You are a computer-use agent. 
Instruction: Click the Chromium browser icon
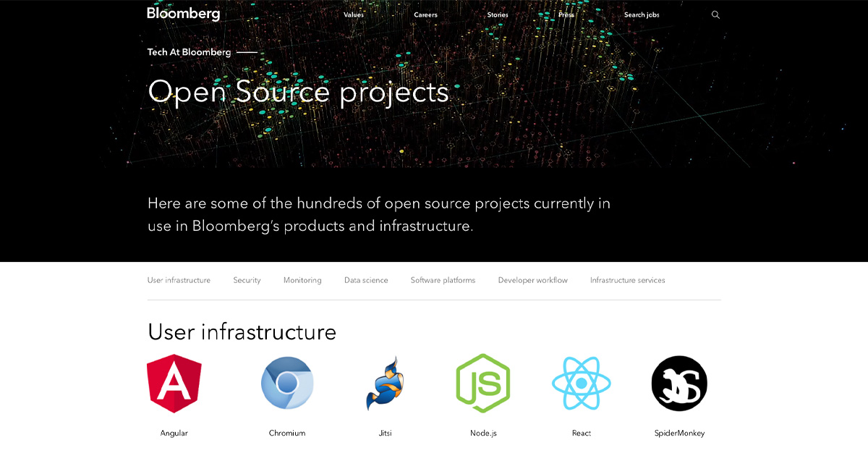[286, 384]
